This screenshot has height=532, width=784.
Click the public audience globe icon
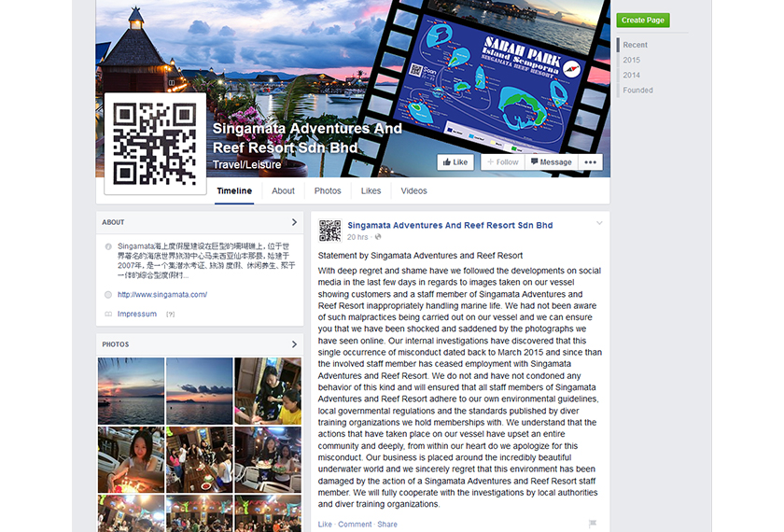[x=378, y=237]
